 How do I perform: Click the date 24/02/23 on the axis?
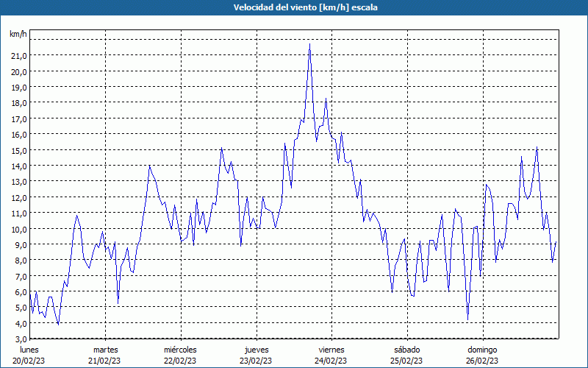click(x=331, y=361)
